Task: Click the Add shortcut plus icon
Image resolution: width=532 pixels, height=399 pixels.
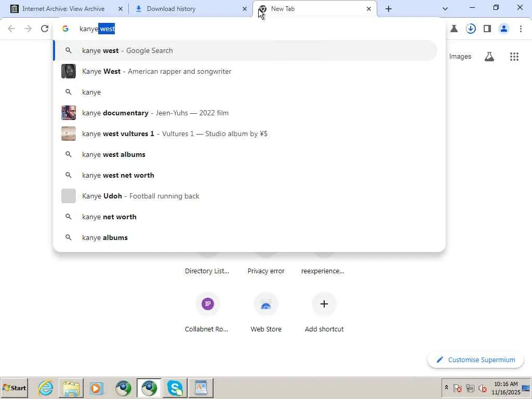Action: click(324, 303)
